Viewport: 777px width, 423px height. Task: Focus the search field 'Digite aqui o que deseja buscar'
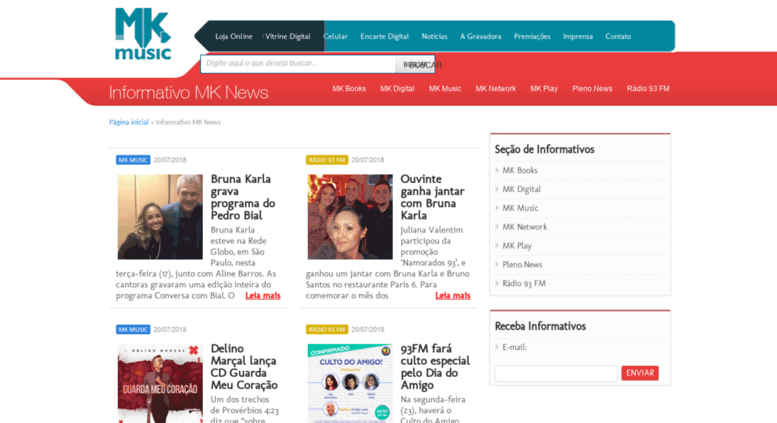[298, 64]
